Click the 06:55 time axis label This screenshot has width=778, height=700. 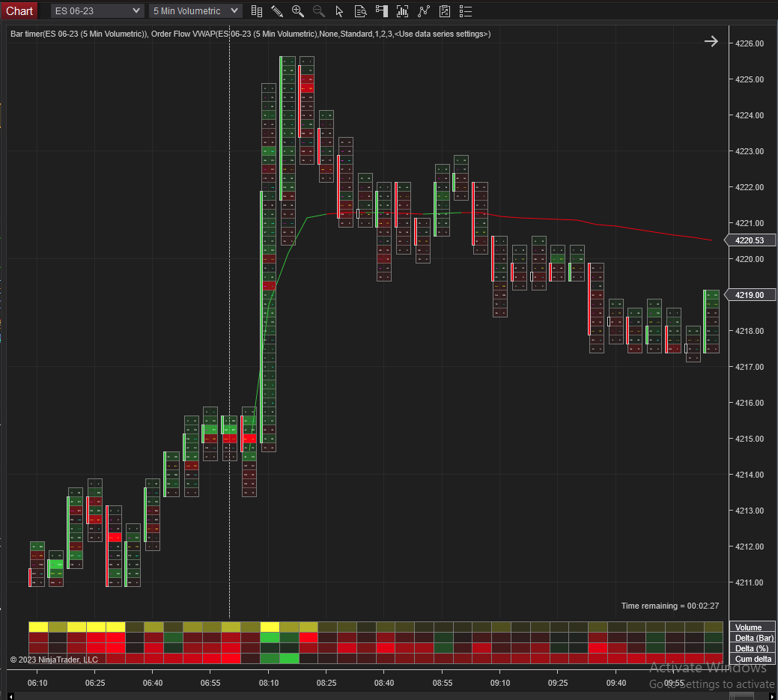click(210, 683)
